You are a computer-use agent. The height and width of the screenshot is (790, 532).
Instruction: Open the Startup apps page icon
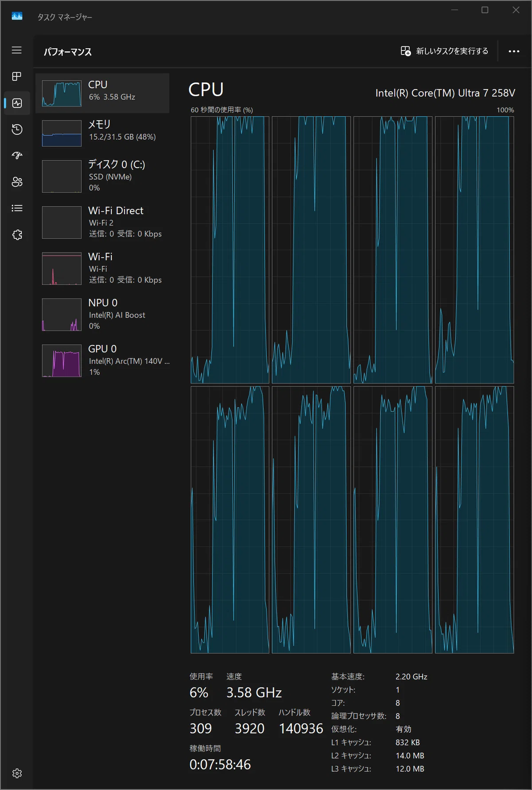click(17, 155)
